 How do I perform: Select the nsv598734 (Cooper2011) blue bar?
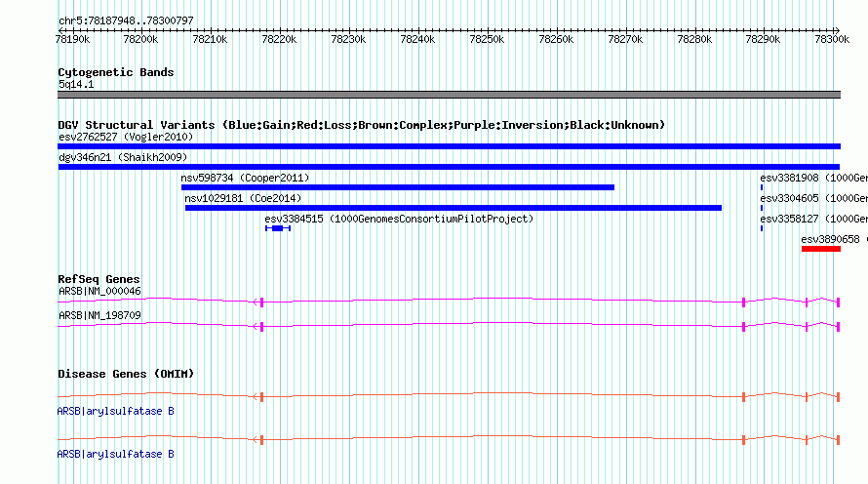398,187
